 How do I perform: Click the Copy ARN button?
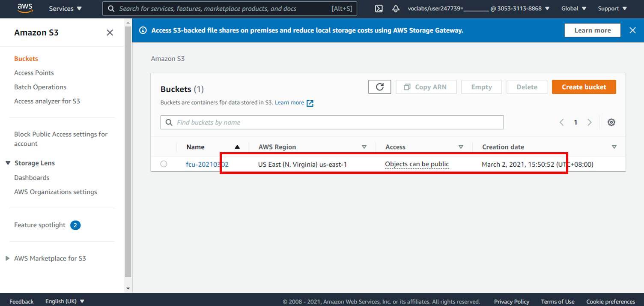426,87
